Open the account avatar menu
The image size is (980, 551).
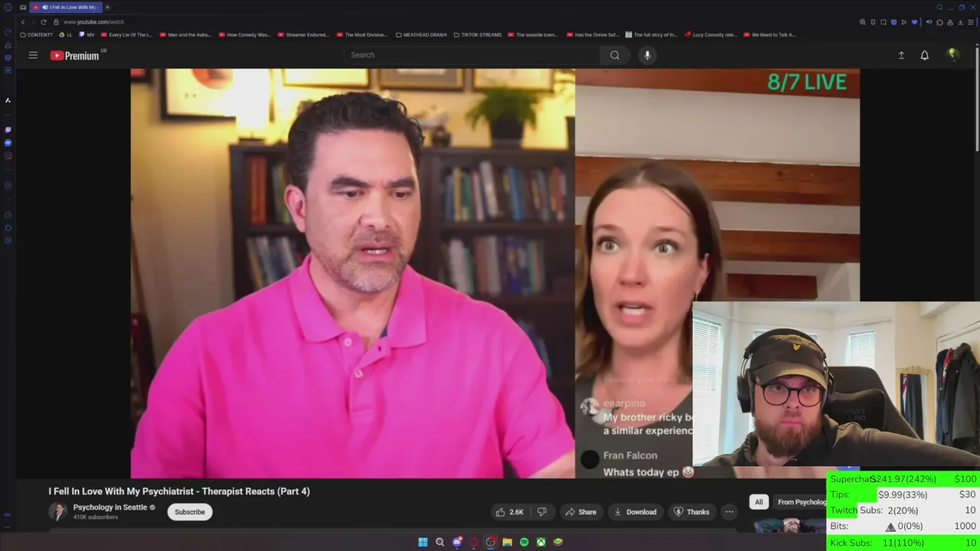(x=952, y=54)
